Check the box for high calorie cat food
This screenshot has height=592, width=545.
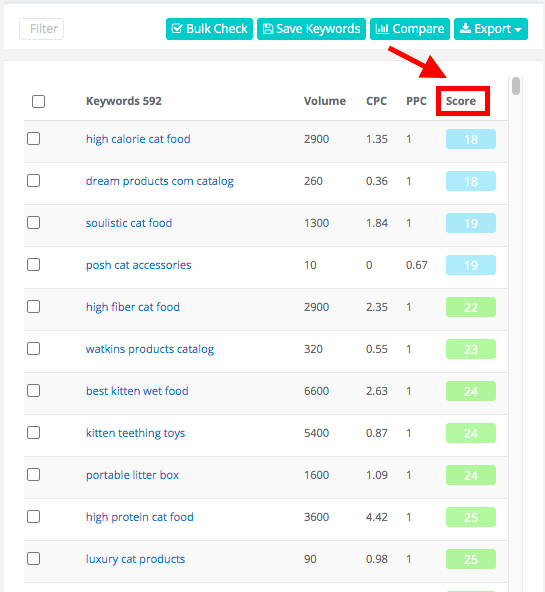(34, 139)
